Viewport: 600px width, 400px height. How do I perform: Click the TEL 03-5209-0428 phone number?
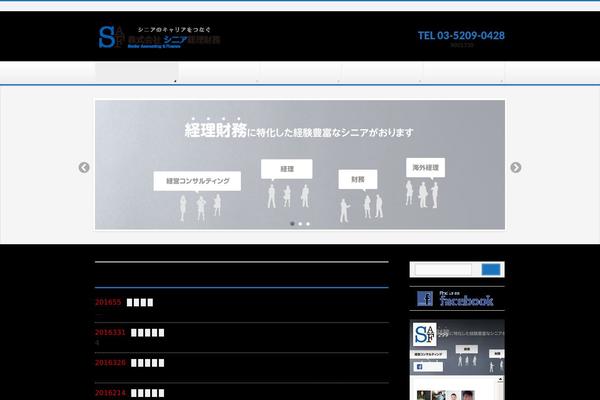pos(461,36)
